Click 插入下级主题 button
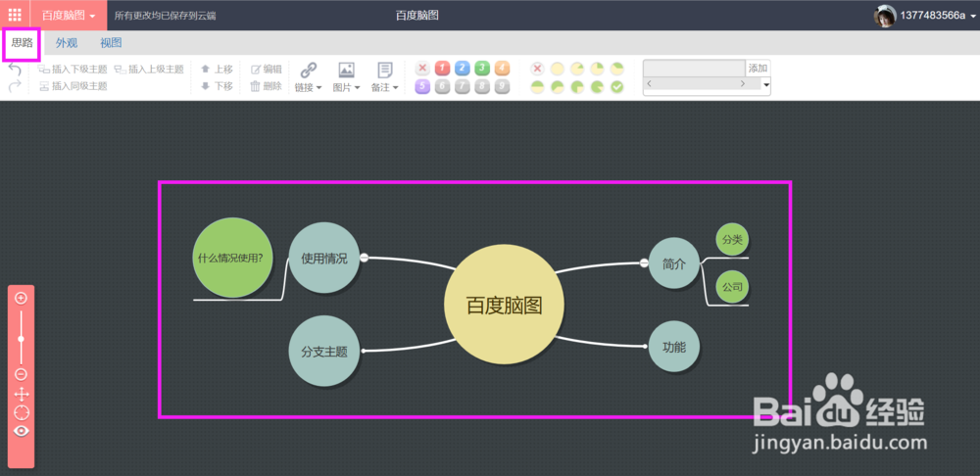Image resolution: width=980 pixels, height=476 pixels. (73, 70)
